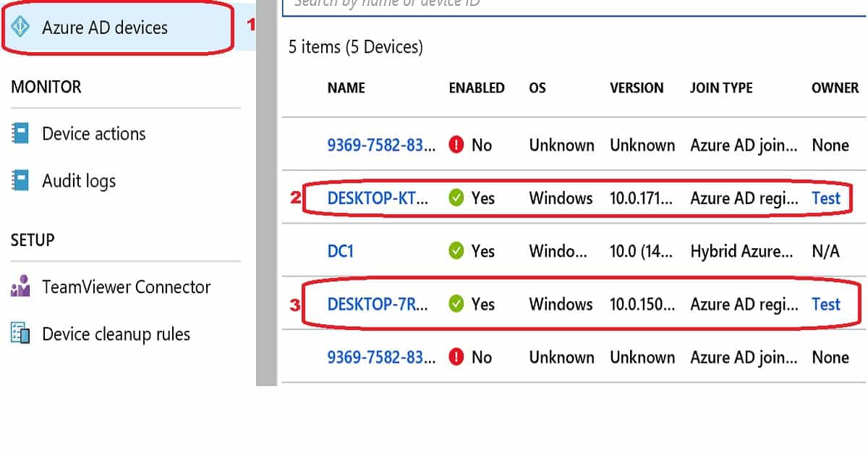Sort by the JOIN TYPE column header
Image resolution: width=868 pixels, height=456 pixels.
721,88
